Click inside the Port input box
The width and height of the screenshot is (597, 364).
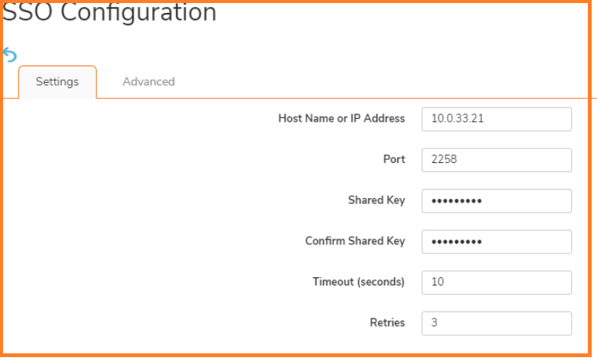pyautogui.click(x=496, y=160)
